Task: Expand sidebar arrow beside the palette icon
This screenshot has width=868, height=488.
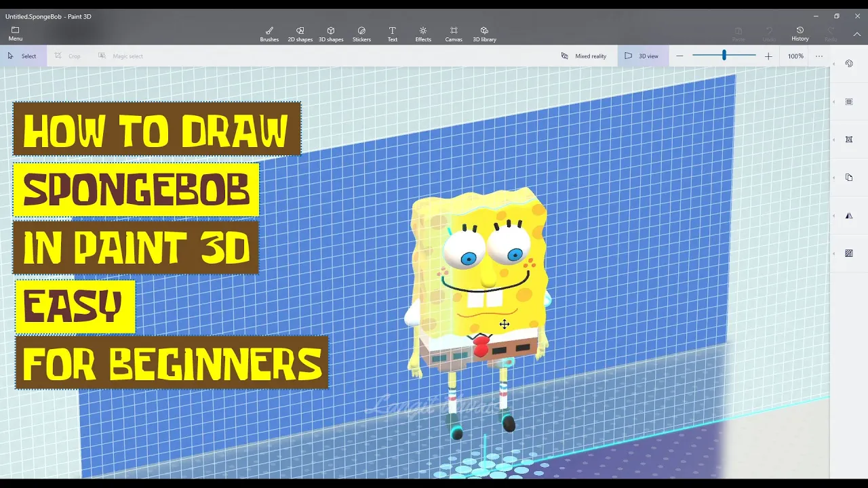Action: coord(834,64)
